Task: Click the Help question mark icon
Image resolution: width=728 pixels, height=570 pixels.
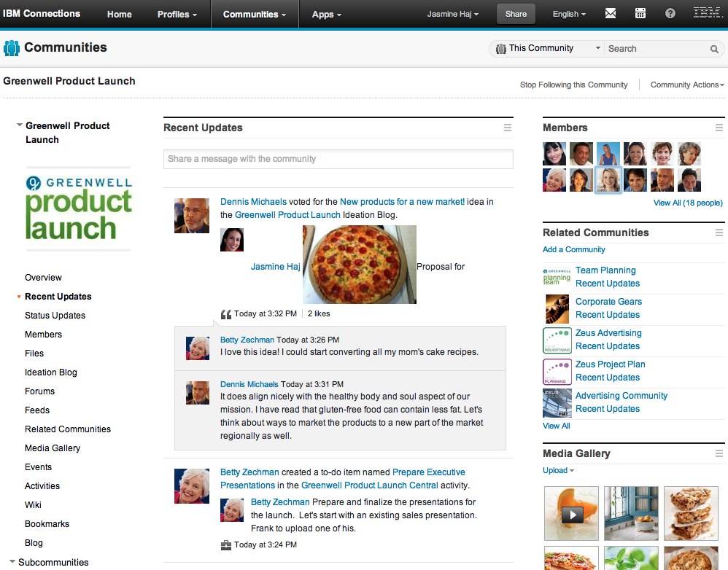Action: (670, 12)
